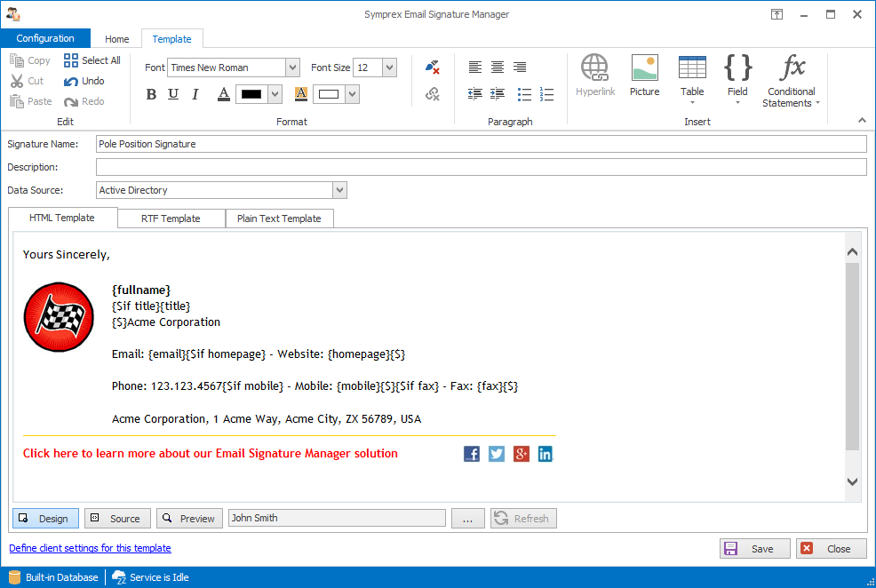The height and width of the screenshot is (588, 876).
Task: Toggle bold formatting
Action: click(x=151, y=94)
